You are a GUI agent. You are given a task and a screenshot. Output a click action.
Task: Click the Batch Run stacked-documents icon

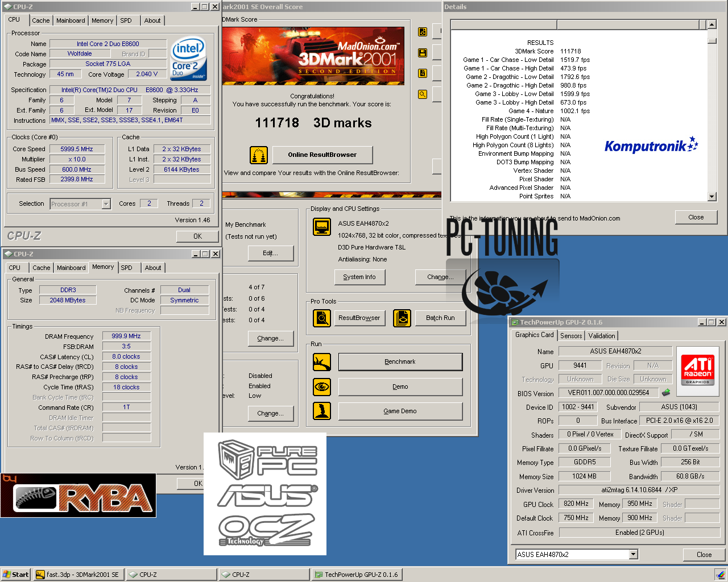click(402, 318)
